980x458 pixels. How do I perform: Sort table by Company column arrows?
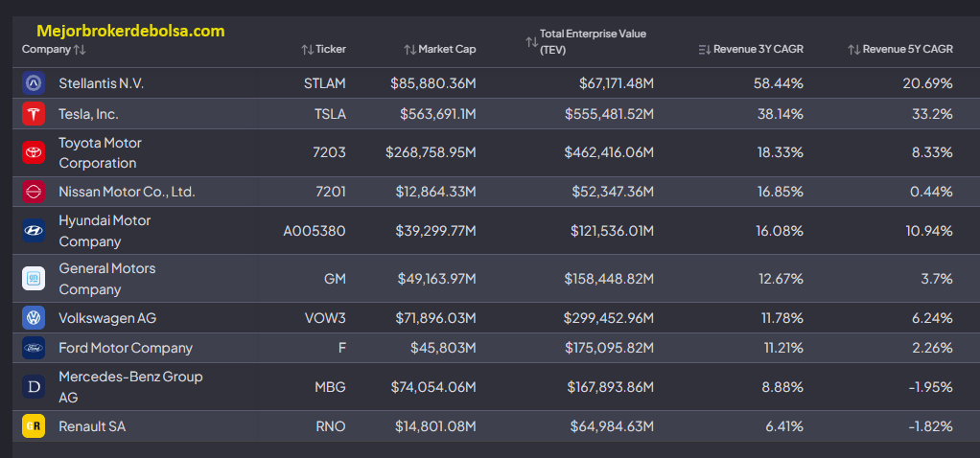tap(80, 50)
